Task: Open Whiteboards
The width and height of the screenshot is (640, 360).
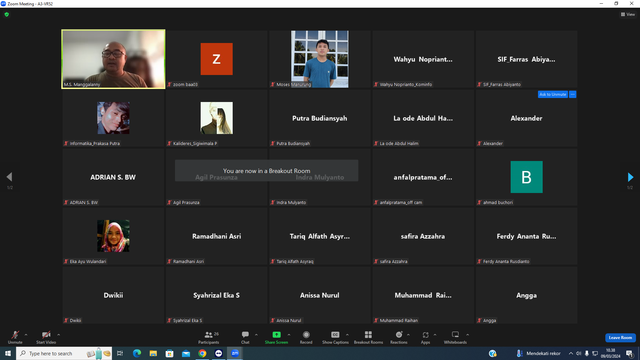Action: (455, 337)
